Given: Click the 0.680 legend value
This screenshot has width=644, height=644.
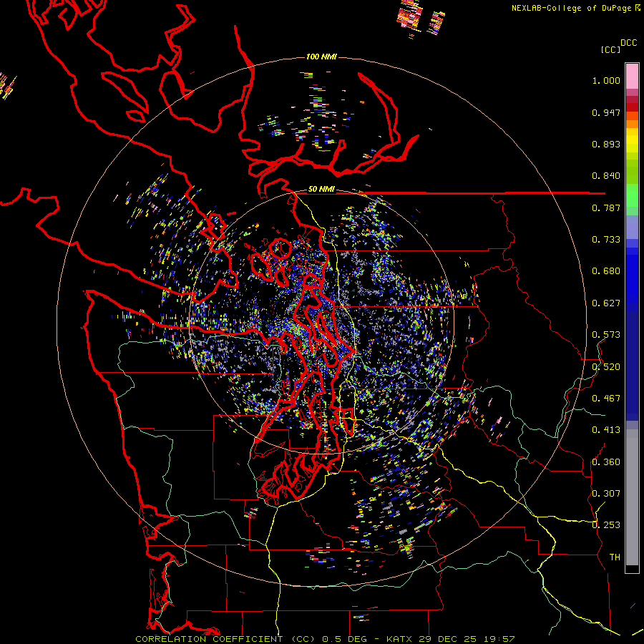Looking at the screenshot, I should (x=606, y=271).
